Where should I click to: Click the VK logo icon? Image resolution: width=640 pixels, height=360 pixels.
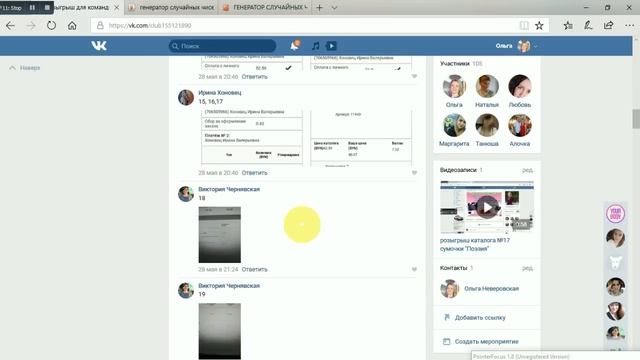(99, 46)
